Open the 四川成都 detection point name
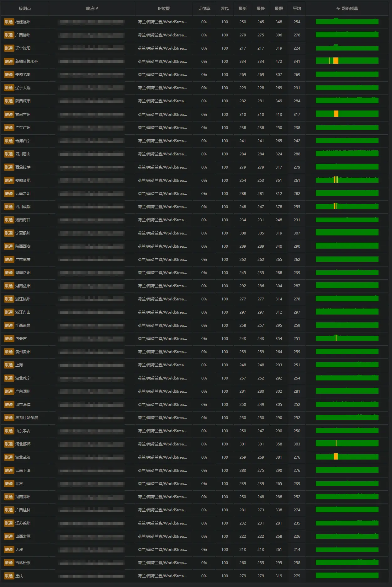 [x=23, y=207]
